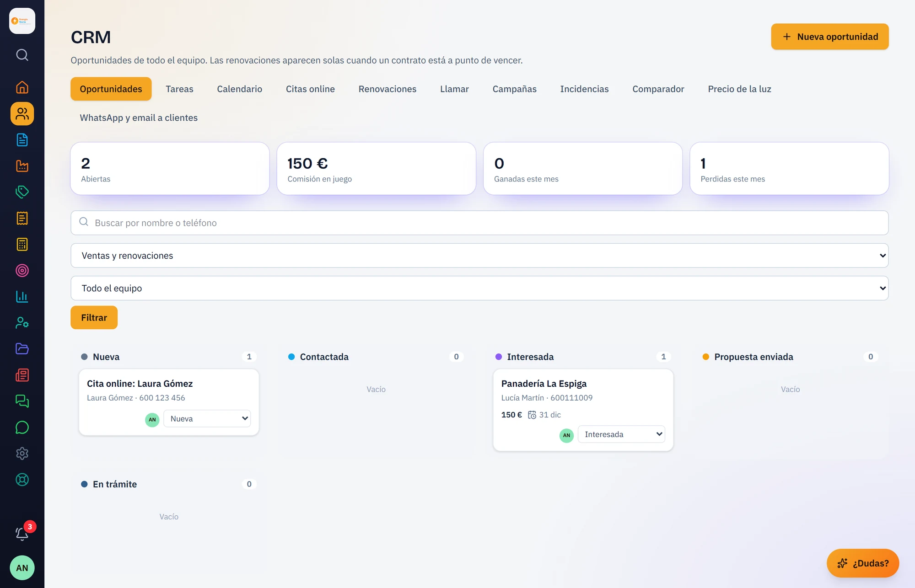This screenshot has height=588, width=915.
Task: Open the document file icon in the sidebar
Action: click(22, 140)
